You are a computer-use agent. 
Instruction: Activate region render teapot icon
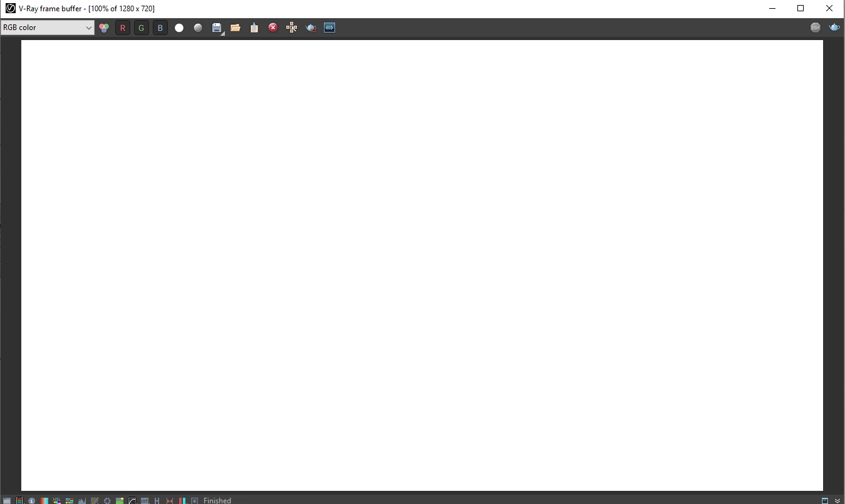[x=311, y=28]
